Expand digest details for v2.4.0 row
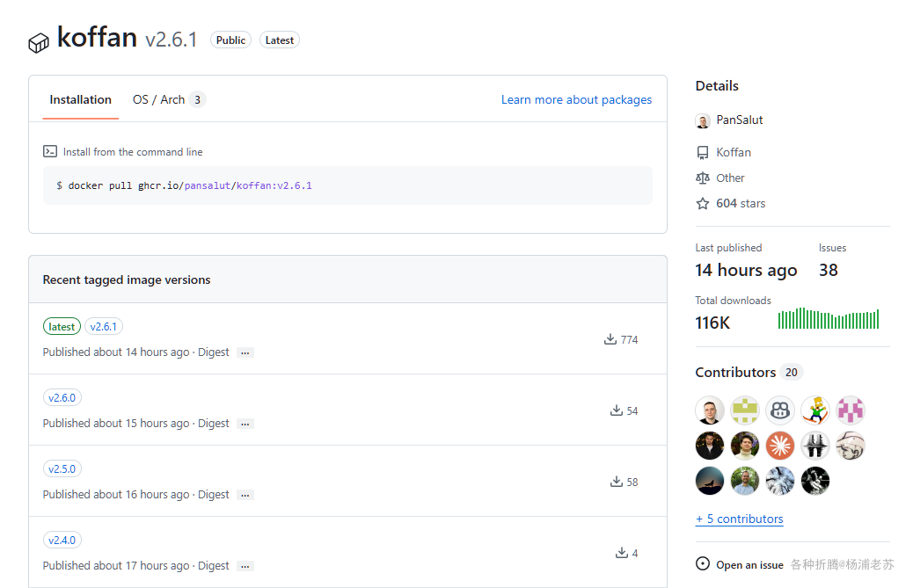 tap(245, 566)
